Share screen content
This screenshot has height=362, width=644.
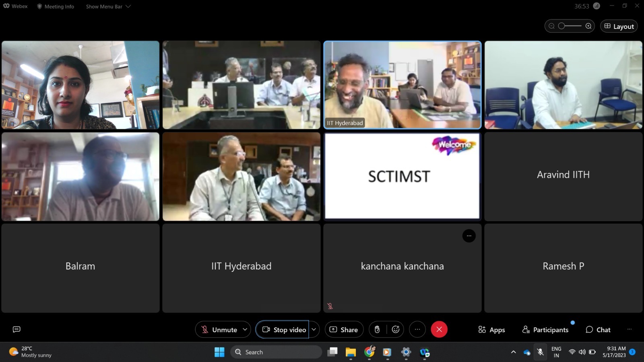344,329
